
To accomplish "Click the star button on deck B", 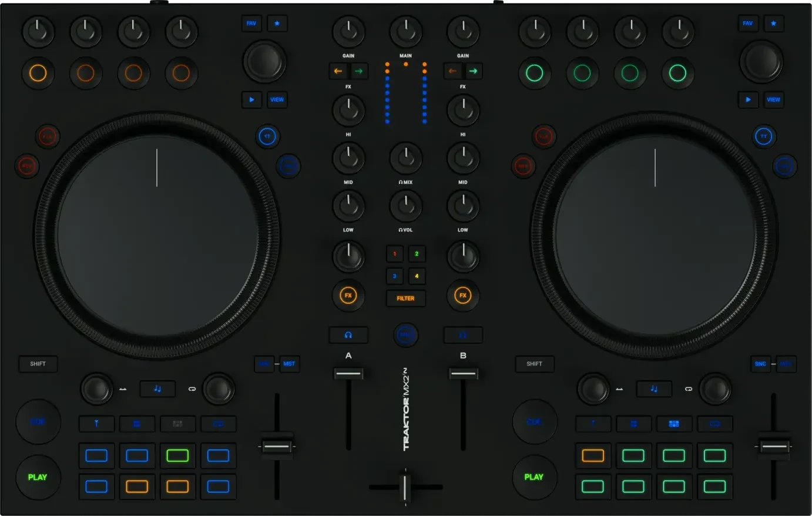I will click(x=774, y=24).
